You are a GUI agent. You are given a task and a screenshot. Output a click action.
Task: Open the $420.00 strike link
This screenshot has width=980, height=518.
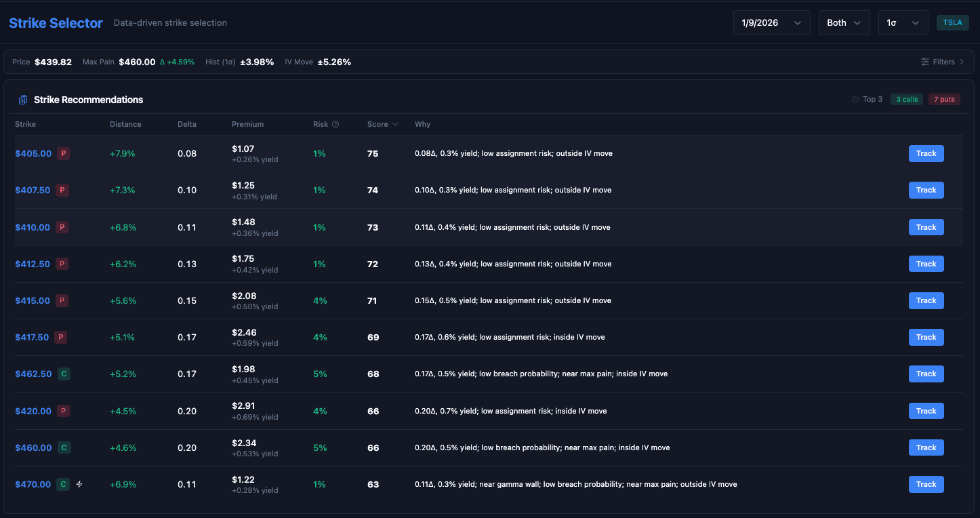[33, 411]
